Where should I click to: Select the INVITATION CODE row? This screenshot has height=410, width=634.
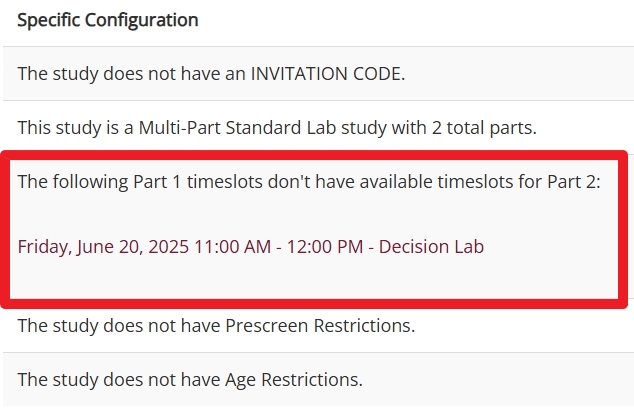[319, 74]
